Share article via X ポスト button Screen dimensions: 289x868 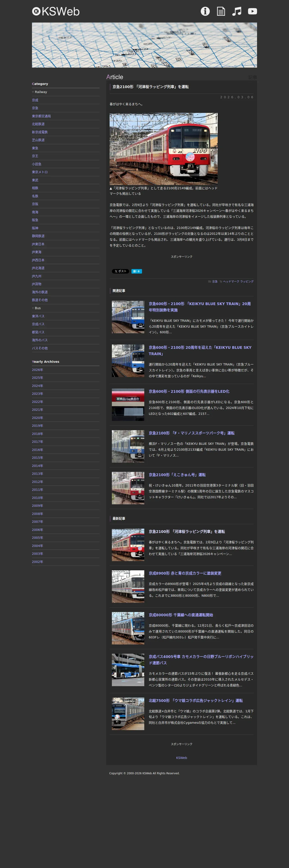[x=120, y=271]
